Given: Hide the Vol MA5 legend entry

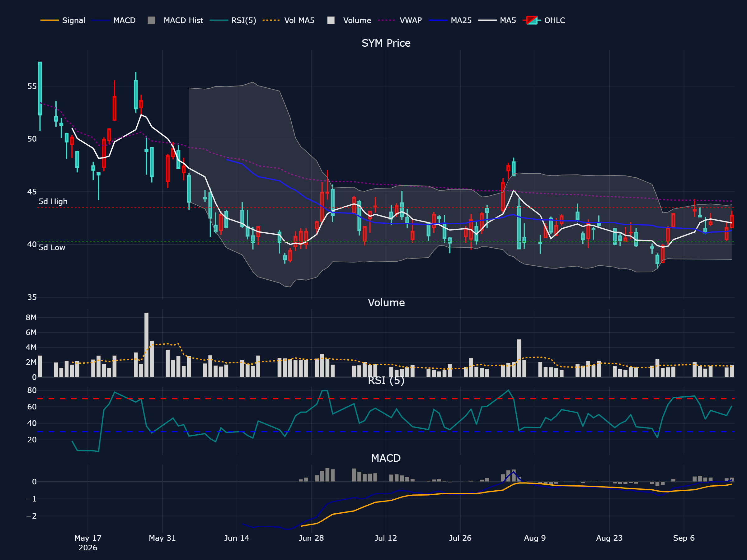Looking at the screenshot, I should [289, 20].
